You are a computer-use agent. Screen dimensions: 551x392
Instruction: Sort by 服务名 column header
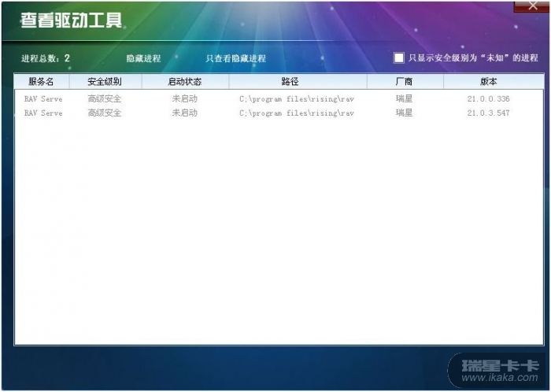tap(42, 82)
